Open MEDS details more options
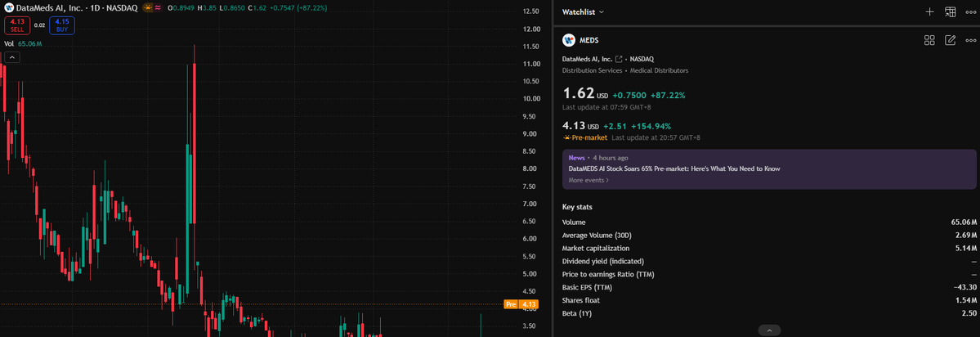The height and width of the screenshot is (337, 980). coord(970,40)
